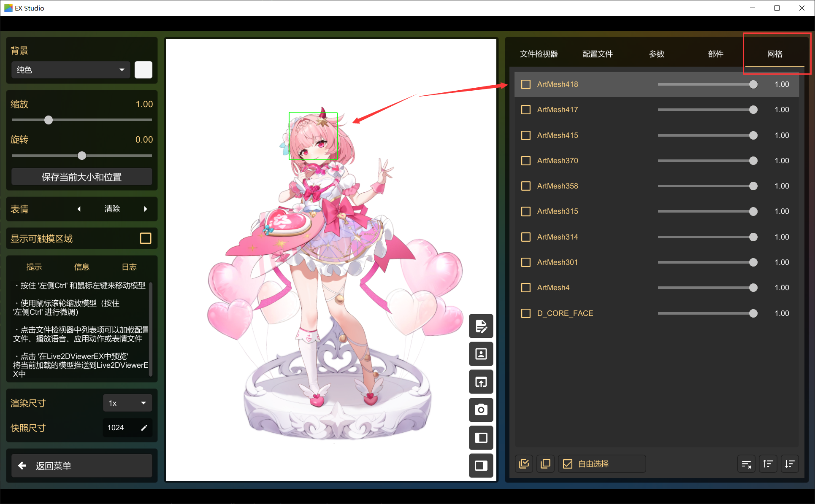Click the 保存当前大小和位置 button

click(82, 177)
